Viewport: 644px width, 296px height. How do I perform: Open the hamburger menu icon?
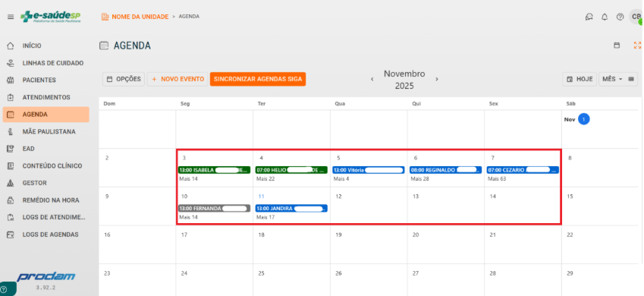11,17
